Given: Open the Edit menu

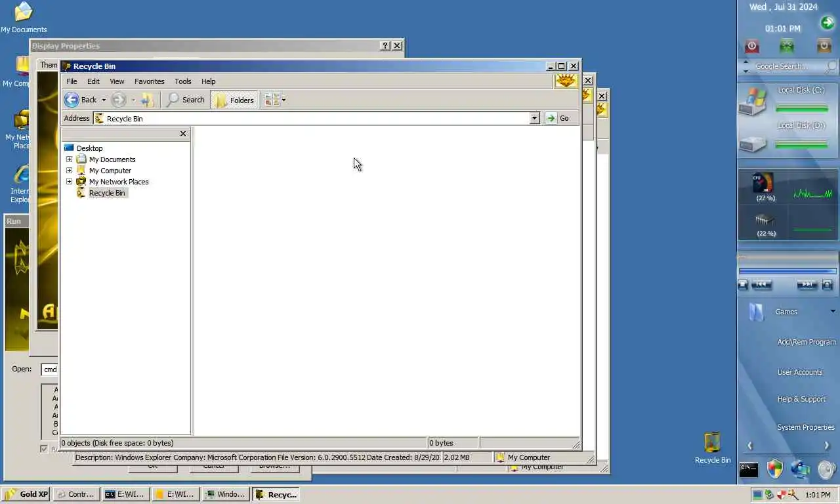Looking at the screenshot, I should [x=93, y=81].
